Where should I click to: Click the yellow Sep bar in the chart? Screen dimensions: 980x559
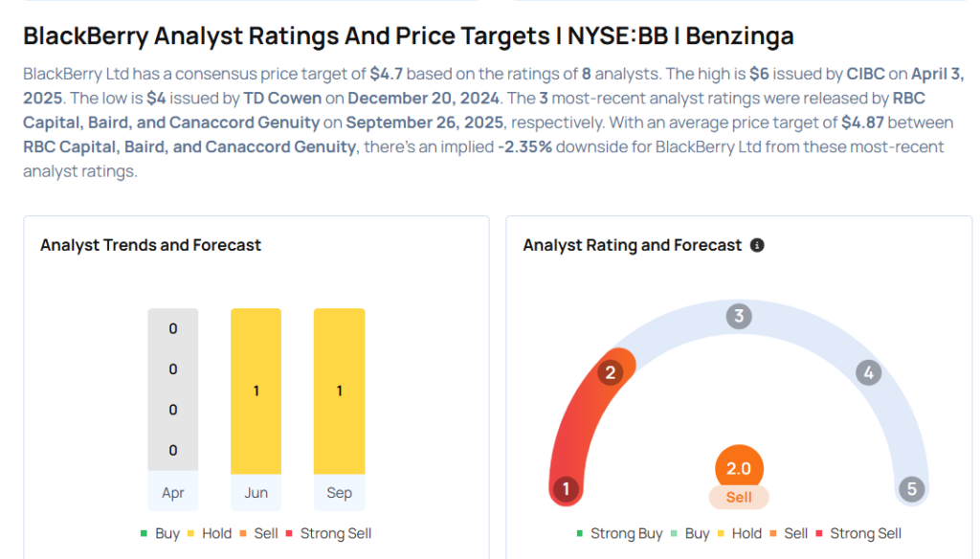pos(339,391)
